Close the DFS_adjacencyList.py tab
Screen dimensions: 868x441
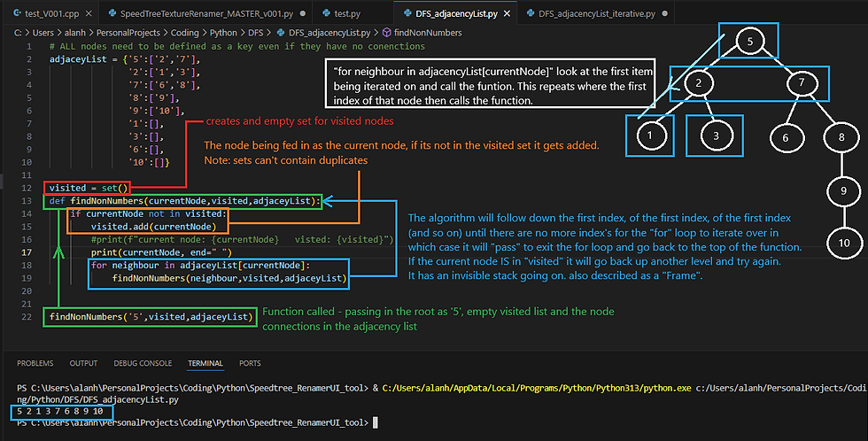click(507, 13)
